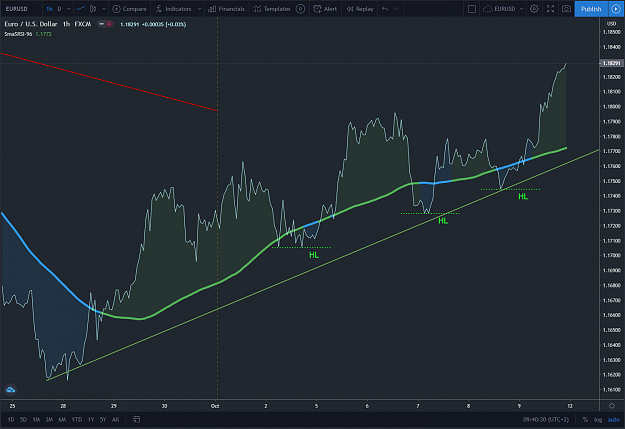
Task: Open the timezone menu showing 09:40:30 (UTC+2)
Action: (546, 419)
